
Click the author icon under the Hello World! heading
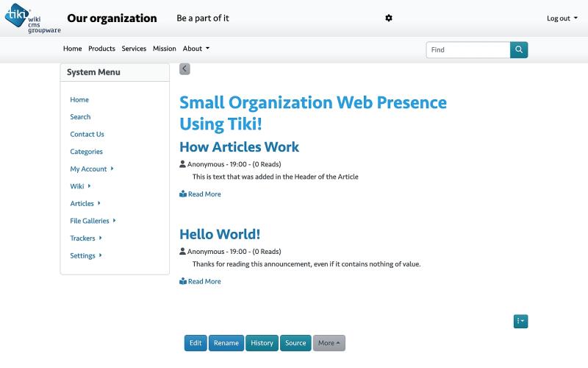pos(182,251)
